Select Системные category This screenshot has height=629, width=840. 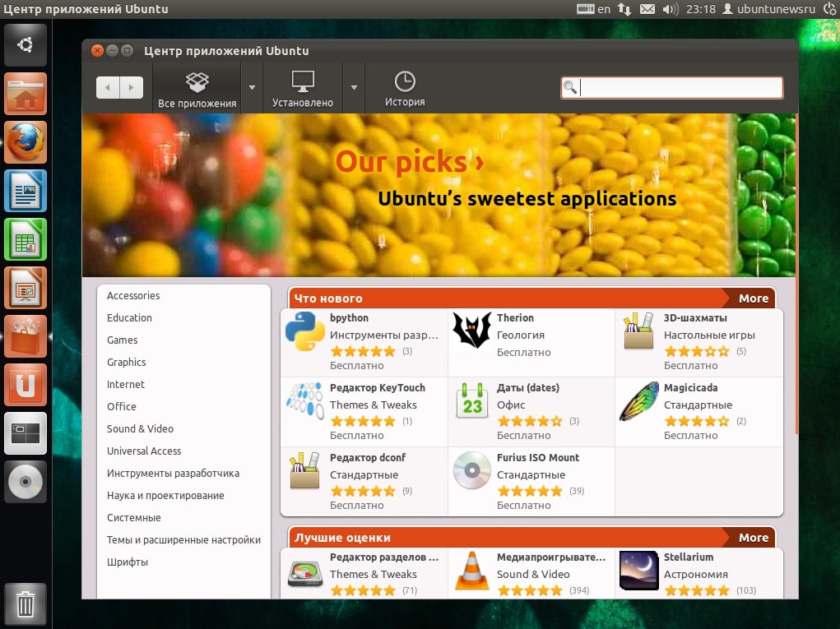click(x=134, y=518)
